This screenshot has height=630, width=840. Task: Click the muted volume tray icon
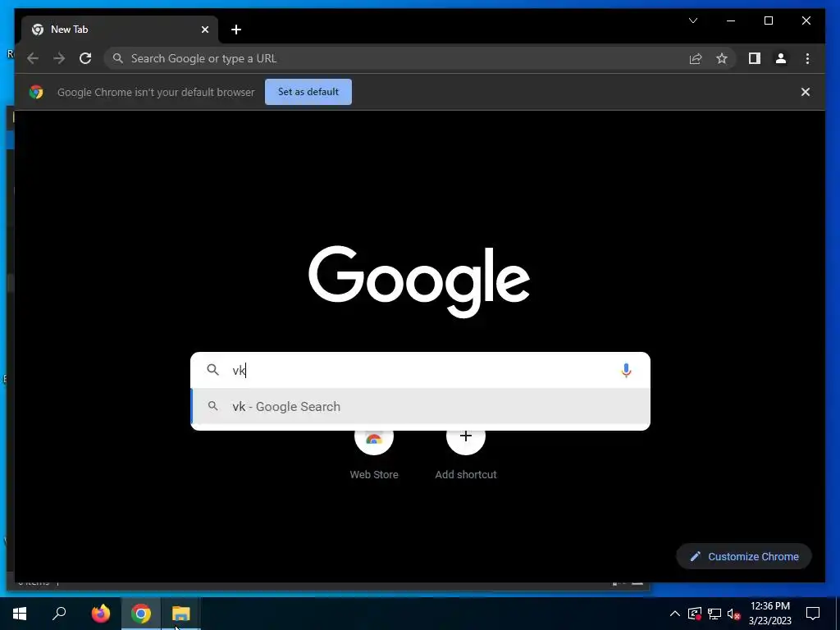tap(733, 614)
